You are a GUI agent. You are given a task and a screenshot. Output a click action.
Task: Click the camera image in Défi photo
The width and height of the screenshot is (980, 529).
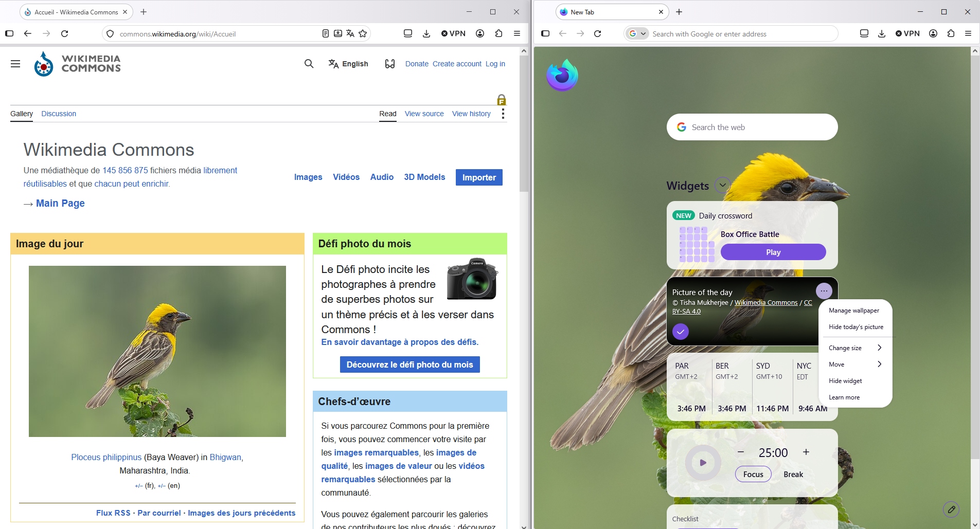coord(472,278)
